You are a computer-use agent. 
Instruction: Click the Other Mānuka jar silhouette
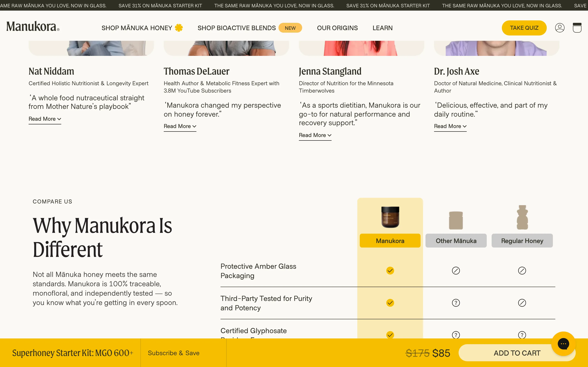tap(456, 220)
